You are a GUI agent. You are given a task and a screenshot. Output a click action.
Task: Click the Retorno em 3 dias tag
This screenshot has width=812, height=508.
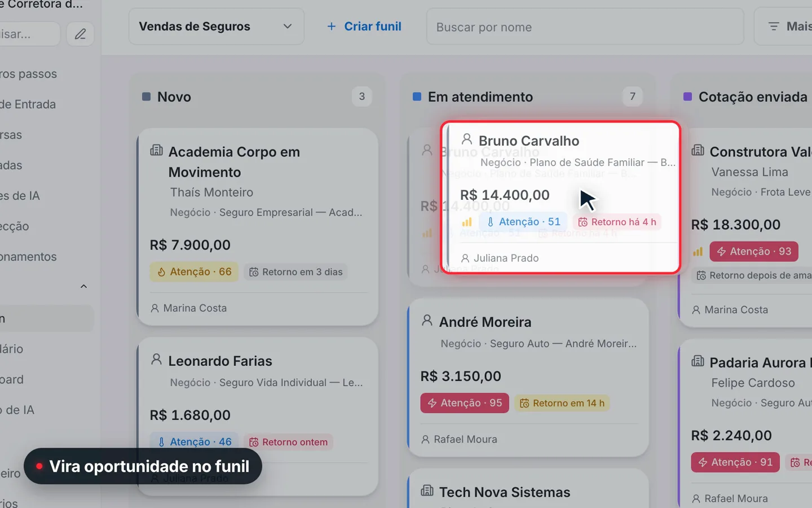click(x=296, y=272)
